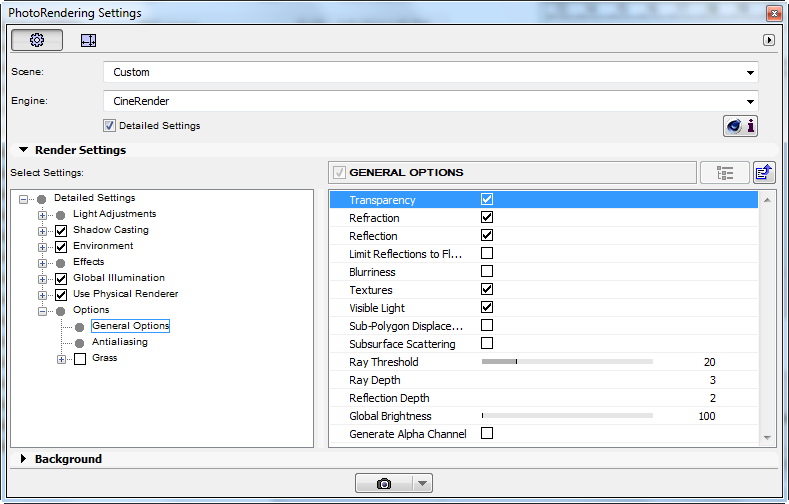Image resolution: width=789 pixels, height=504 pixels.
Task: Toggle the Textures checkbox
Action: point(487,289)
